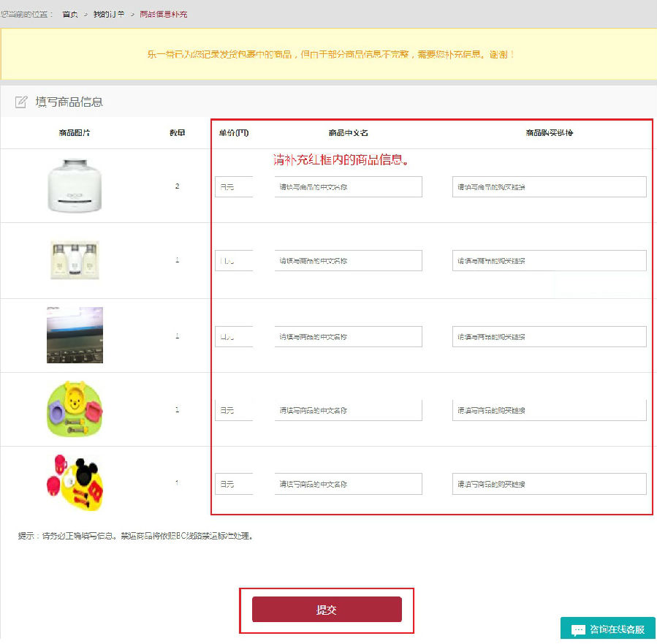Click the chat bubble icon in 咨询在线客服
This screenshot has width=657, height=644.
578,630
